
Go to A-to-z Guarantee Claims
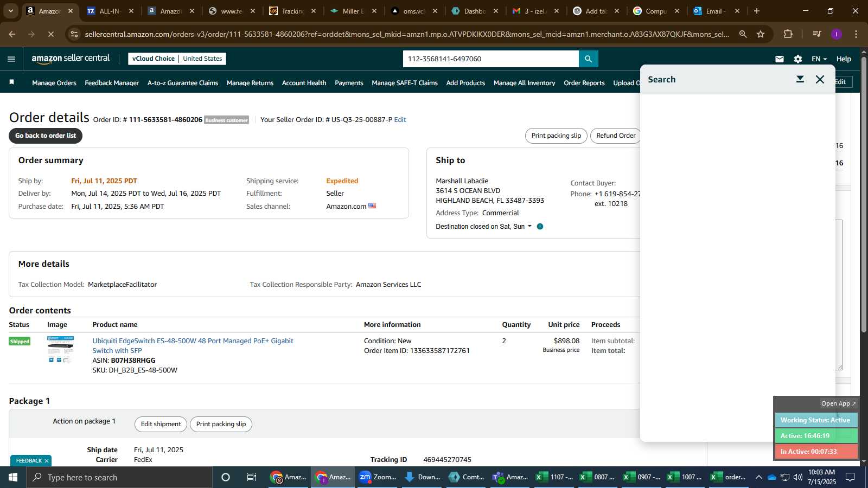183,83
